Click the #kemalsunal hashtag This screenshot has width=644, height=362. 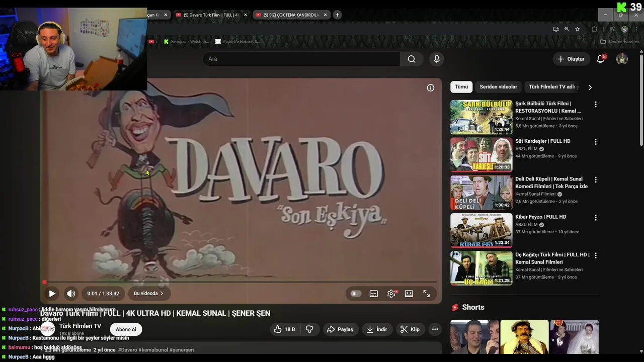153,350
